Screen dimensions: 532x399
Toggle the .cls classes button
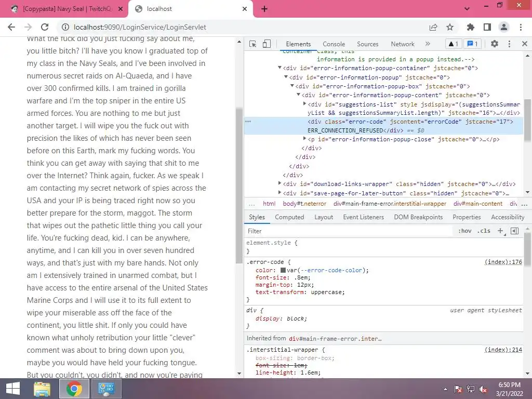pos(484,231)
